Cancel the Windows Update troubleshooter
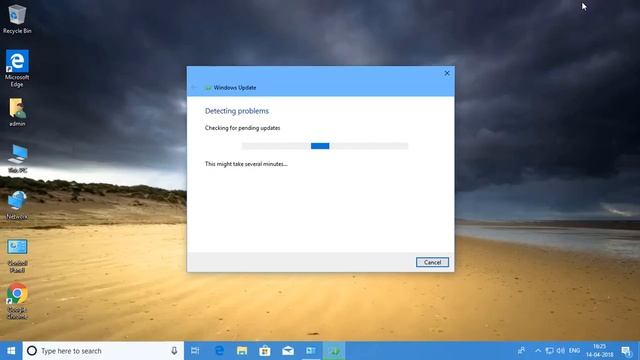The width and height of the screenshot is (640, 360). click(432, 262)
